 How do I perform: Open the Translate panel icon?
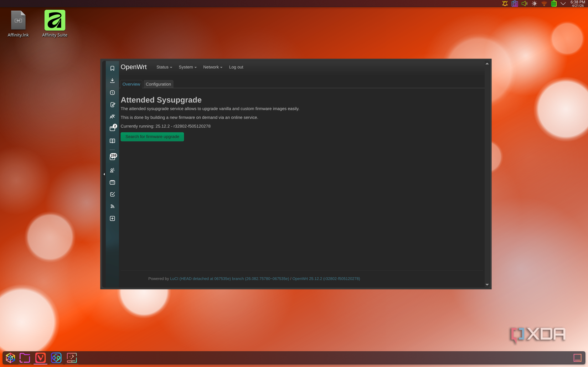point(112,116)
